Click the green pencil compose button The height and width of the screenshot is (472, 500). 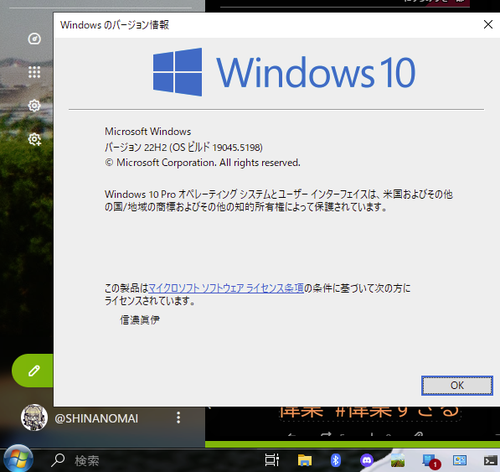33,371
